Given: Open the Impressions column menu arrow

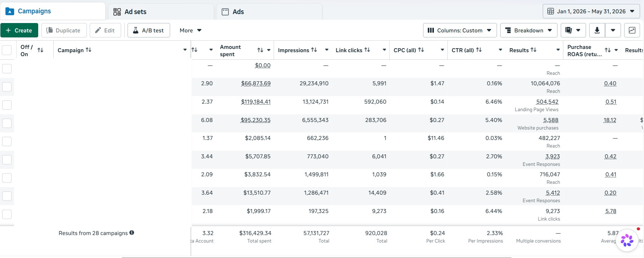Looking at the screenshot, I should pos(327,50).
